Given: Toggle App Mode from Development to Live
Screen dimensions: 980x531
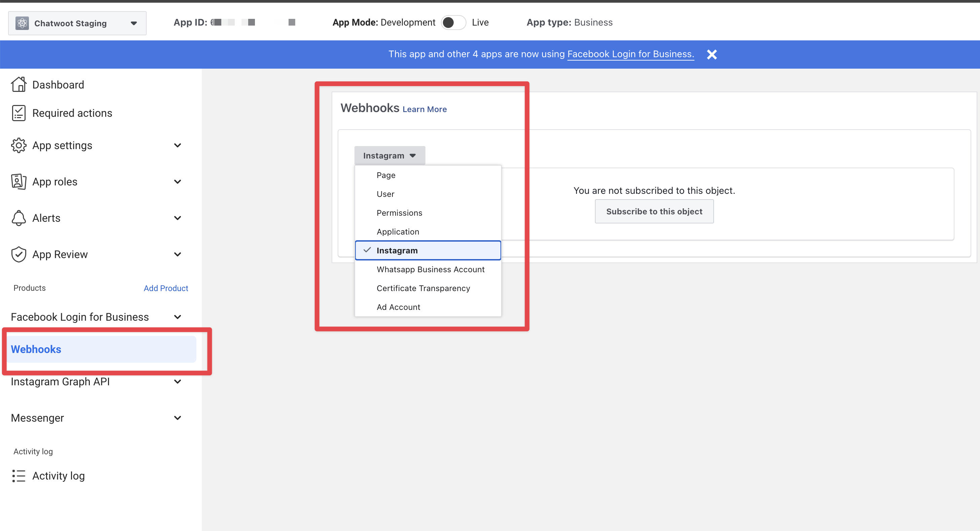Looking at the screenshot, I should (x=453, y=23).
